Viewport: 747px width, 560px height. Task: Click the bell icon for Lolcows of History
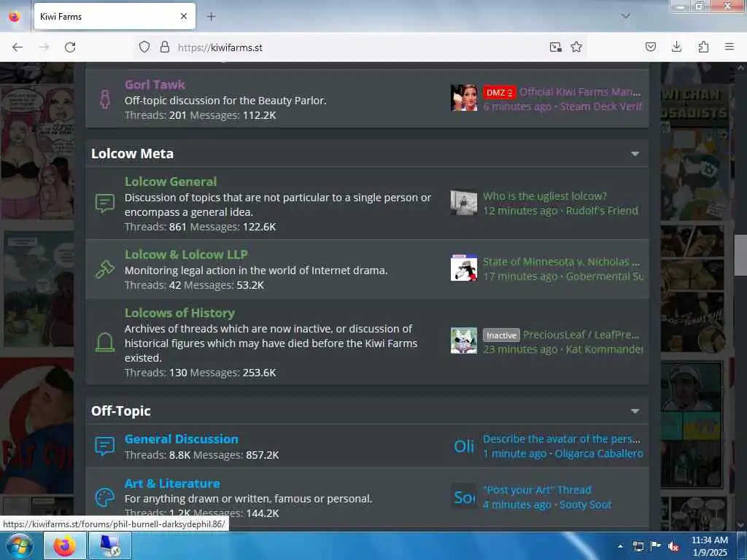click(105, 343)
